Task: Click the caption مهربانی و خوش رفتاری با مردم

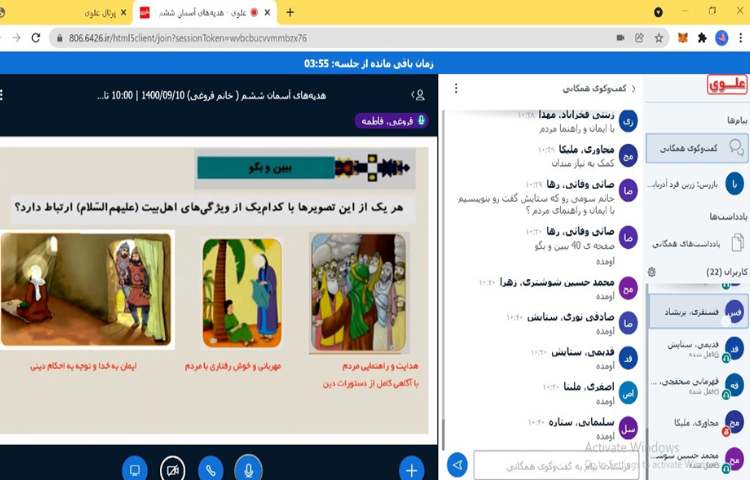Action: 233,366
